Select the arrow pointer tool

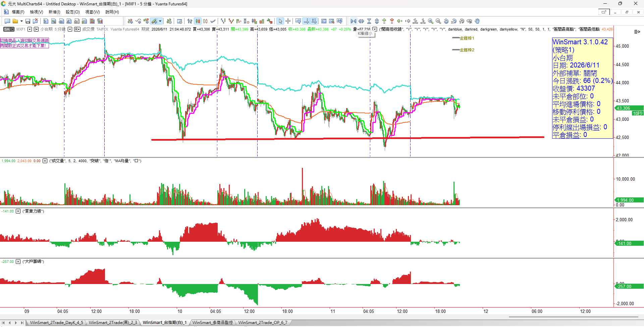280,21
